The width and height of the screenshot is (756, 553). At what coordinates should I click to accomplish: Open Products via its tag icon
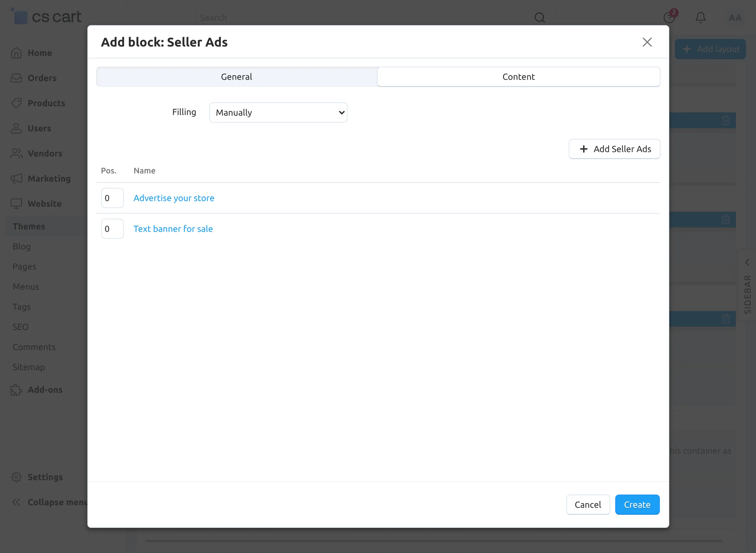[x=16, y=103]
